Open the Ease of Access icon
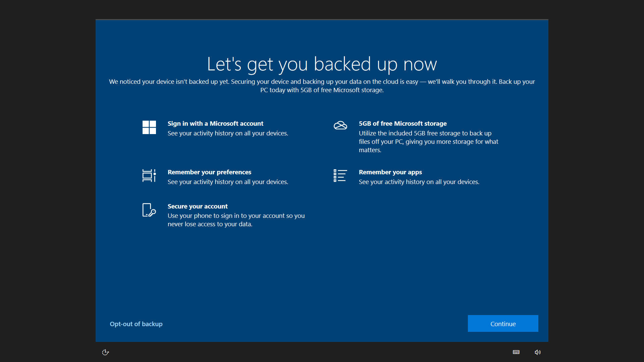 tap(105, 352)
